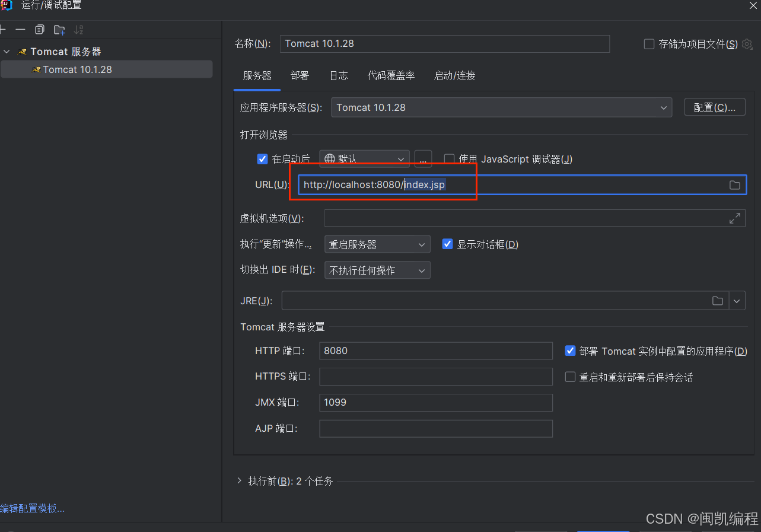761x532 pixels.
Task: Switch to the 日志 tab
Action: coord(338,75)
